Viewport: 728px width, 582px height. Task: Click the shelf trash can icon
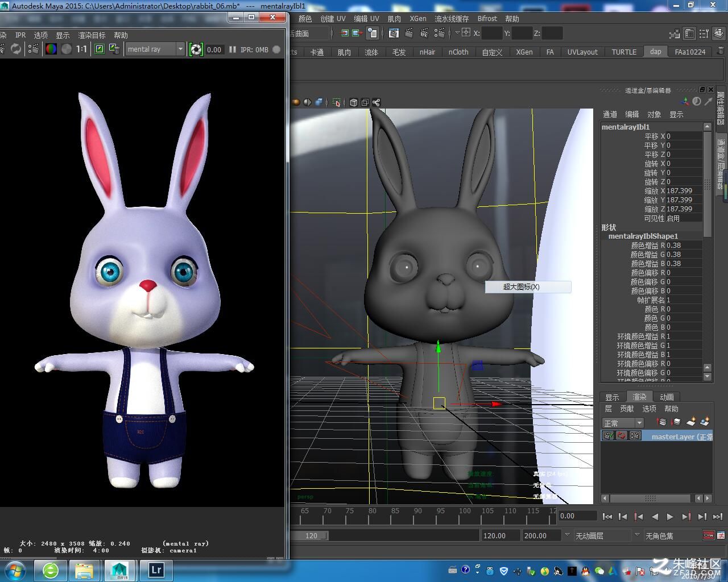tap(720, 52)
